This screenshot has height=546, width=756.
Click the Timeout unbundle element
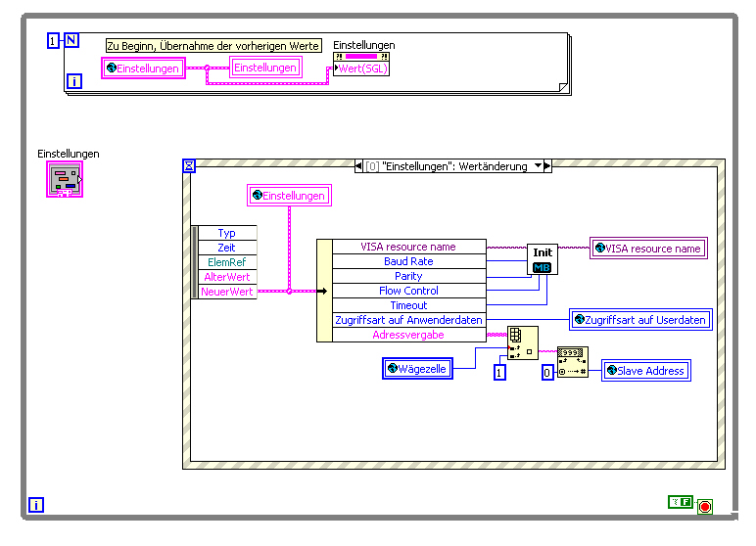click(409, 305)
